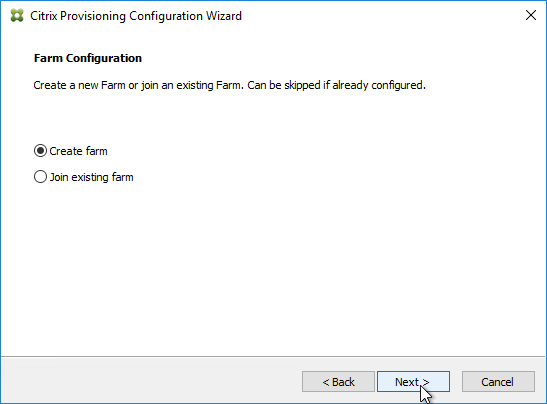Click the Farm Configuration heading
The image size is (547, 404).
[88, 58]
